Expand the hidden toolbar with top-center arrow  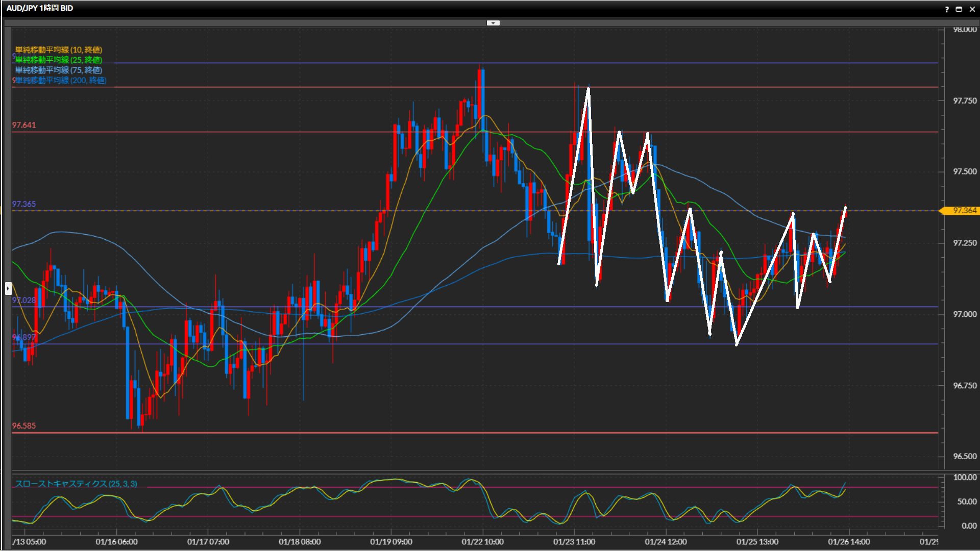pos(493,23)
